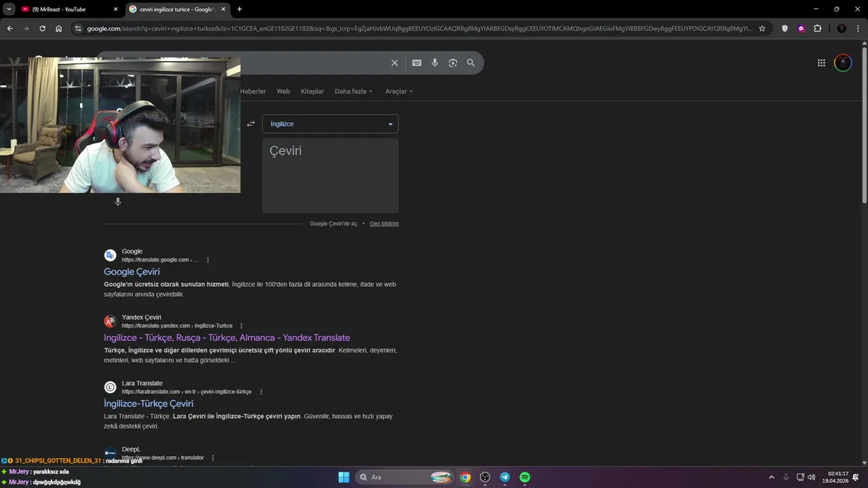Open more options for Lara Translate result
This screenshot has height=488, width=868.
pyautogui.click(x=260, y=392)
